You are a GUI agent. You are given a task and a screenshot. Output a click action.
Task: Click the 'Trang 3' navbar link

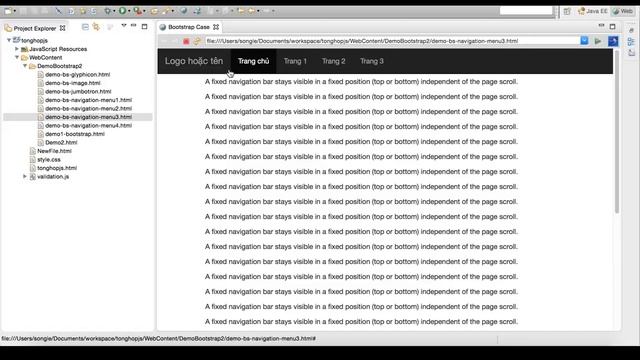tap(371, 61)
